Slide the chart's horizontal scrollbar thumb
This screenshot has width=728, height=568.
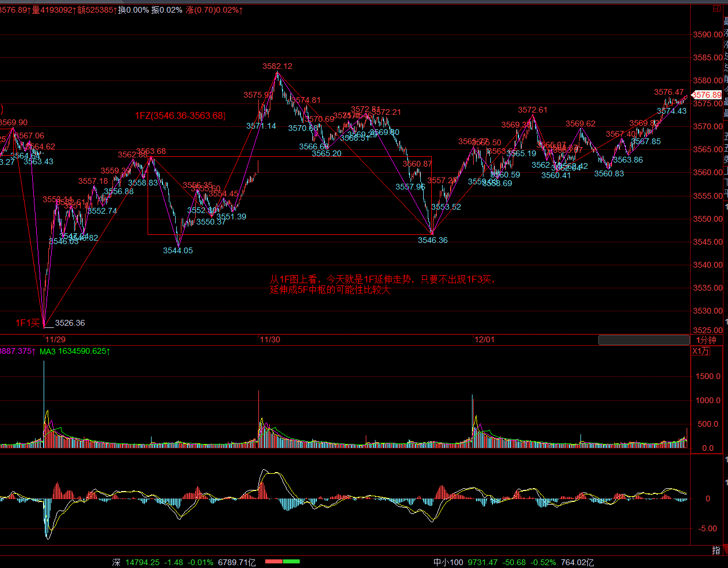click(644, 340)
